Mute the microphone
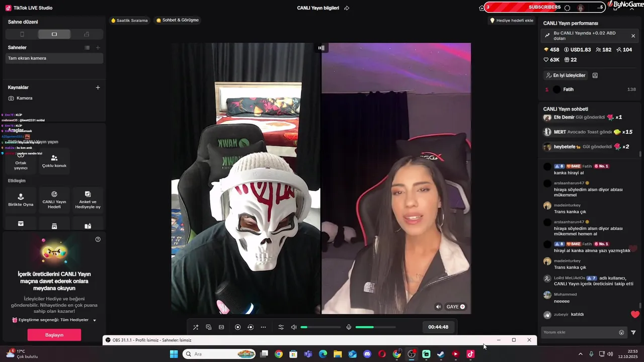This screenshot has width=644, height=362. click(x=349, y=327)
